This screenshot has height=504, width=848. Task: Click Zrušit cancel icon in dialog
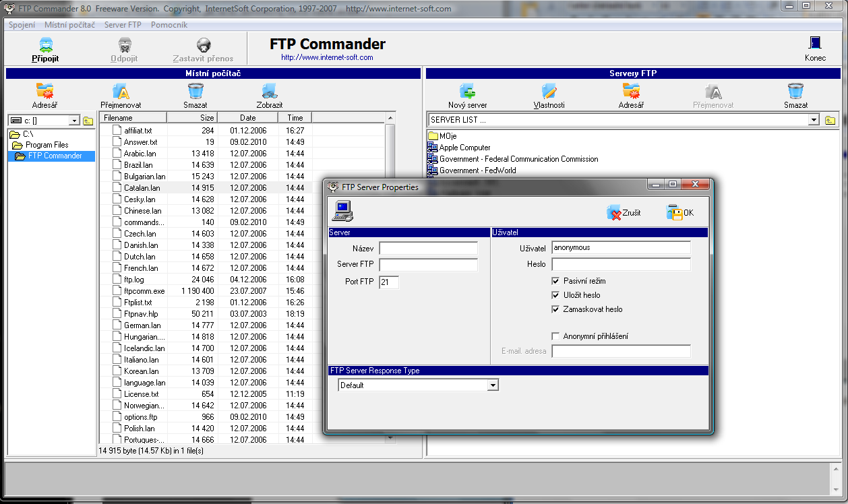[x=614, y=212]
